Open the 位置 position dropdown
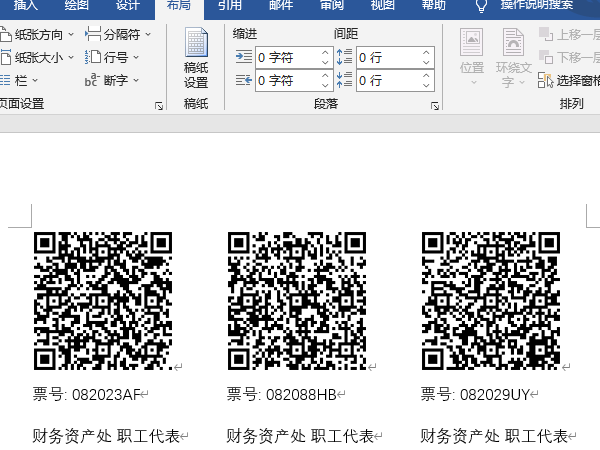Screen dimensions: 600x450 tap(472, 57)
